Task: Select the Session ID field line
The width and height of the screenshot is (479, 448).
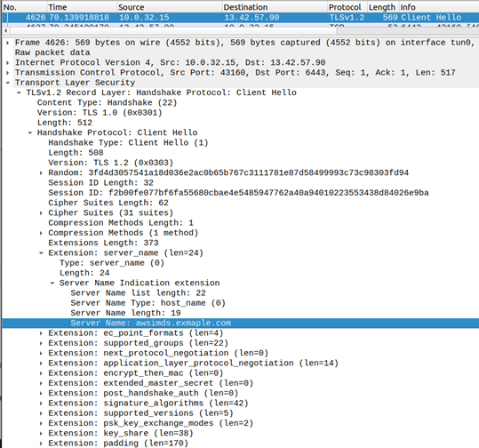Action: point(238,193)
